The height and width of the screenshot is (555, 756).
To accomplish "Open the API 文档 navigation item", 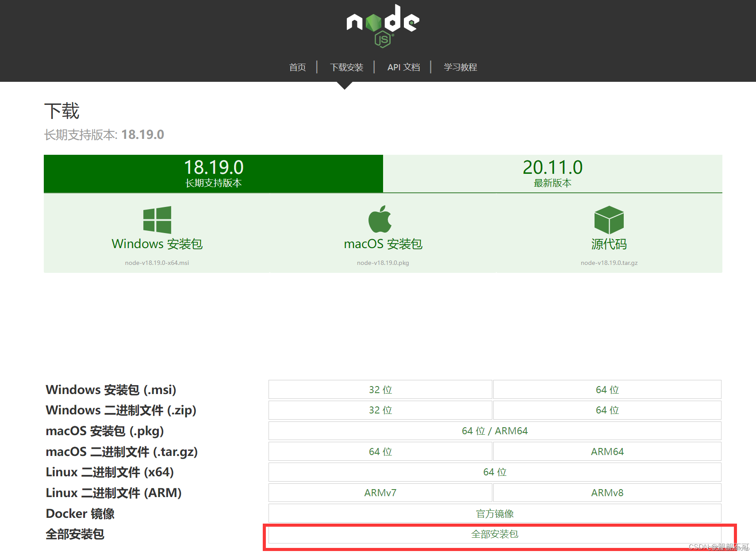I will point(403,67).
